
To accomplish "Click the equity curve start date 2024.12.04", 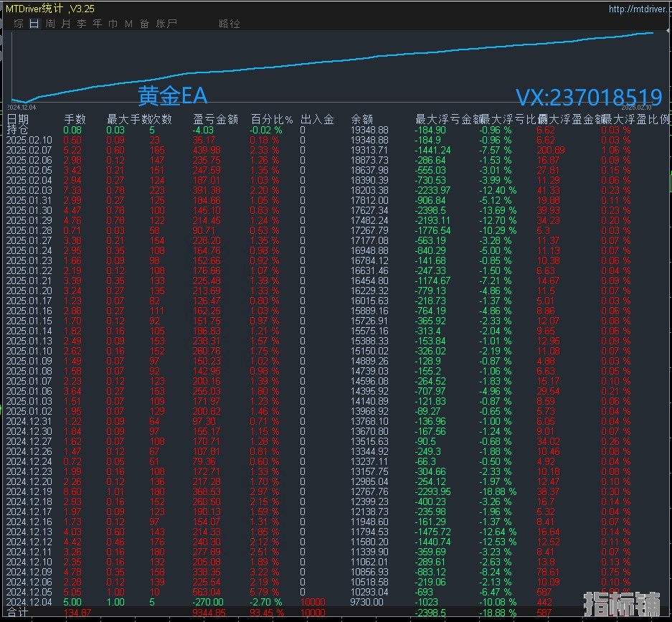I will click(x=22, y=107).
